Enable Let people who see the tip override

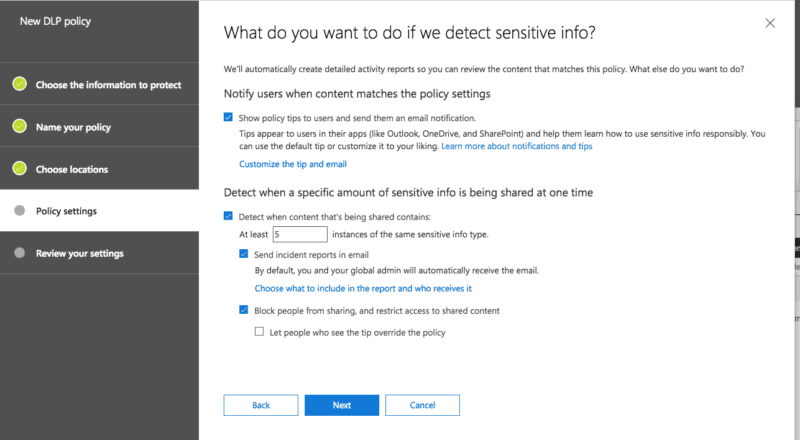point(260,332)
